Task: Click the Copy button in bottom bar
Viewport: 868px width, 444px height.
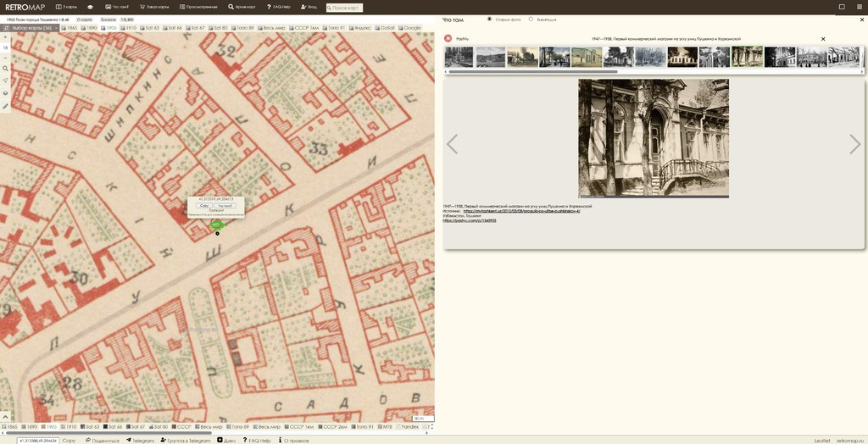Action: click(x=69, y=441)
